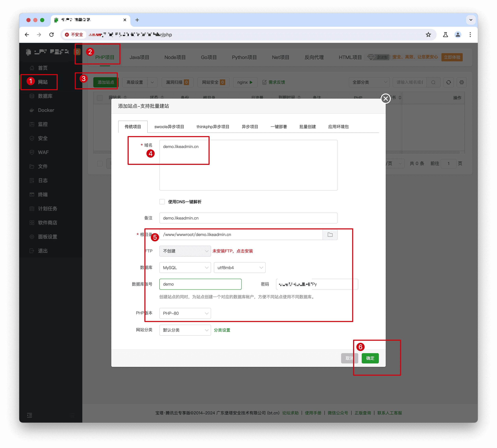
Task: Switch to Node项目 tab
Action: pyautogui.click(x=175, y=57)
